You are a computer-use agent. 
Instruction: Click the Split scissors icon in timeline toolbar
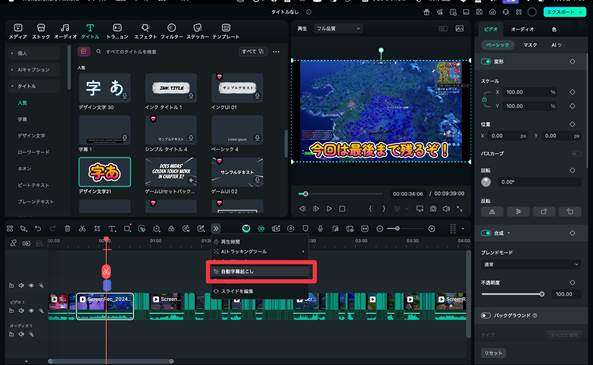(82, 228)
